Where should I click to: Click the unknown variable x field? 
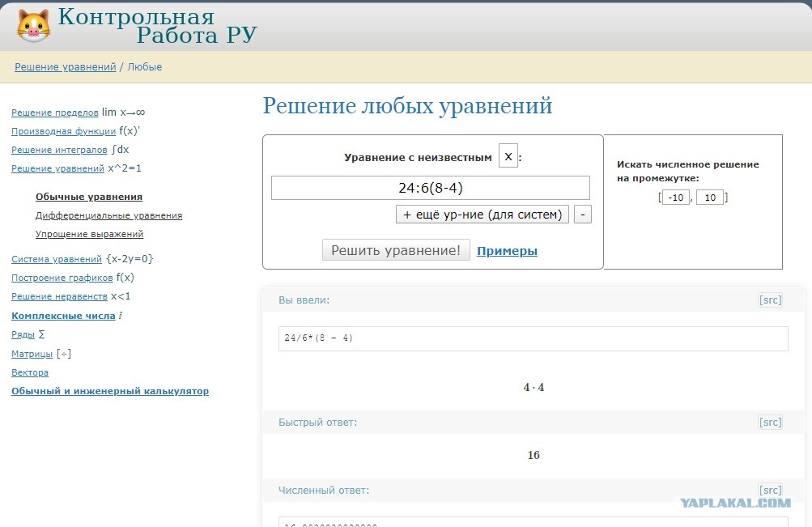click(508, 156)
